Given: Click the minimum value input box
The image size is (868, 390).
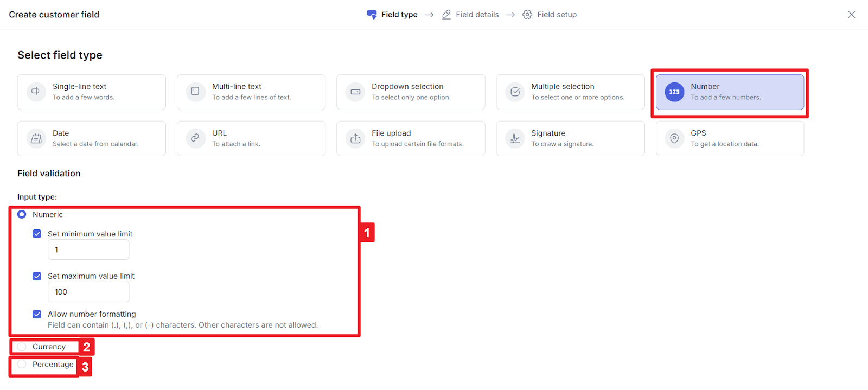Looking at the screenshot, I should coord(88,250).
